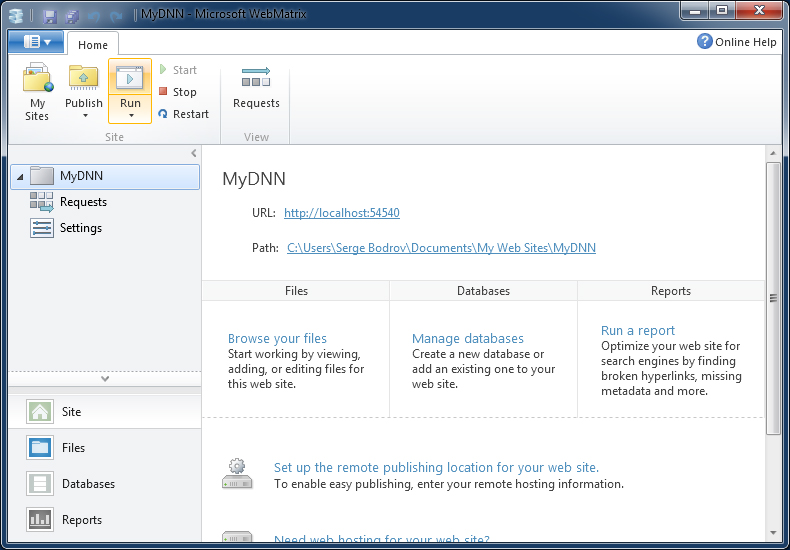This screenshot has height=550, width=790.
Task: Click the Save All icon
Action: pyautogui.click(x=72, y=17)
